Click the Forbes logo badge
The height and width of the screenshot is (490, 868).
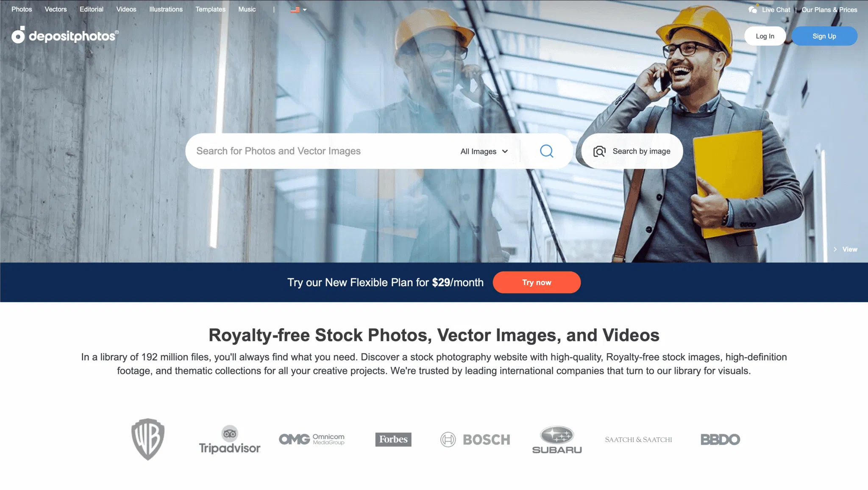pos(393,439)
